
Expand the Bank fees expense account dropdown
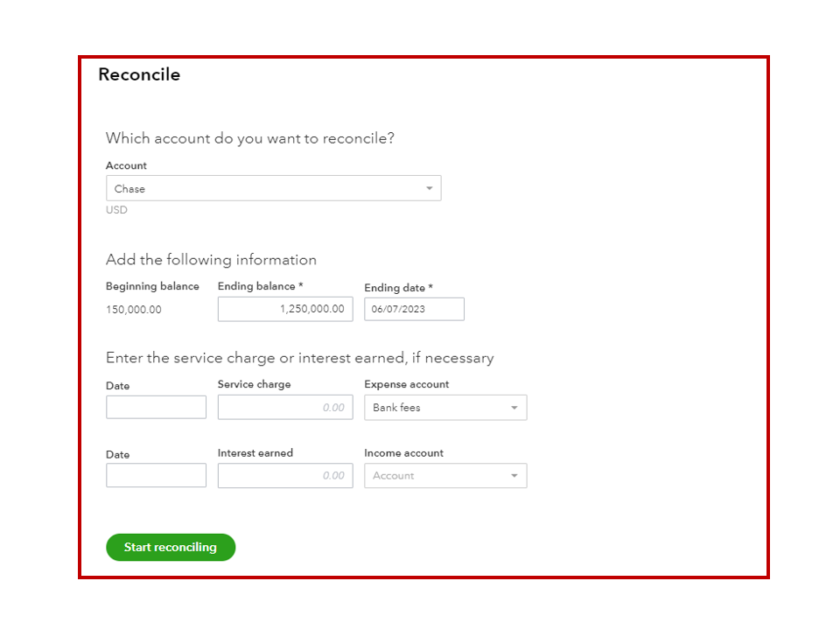coord(444,408)
